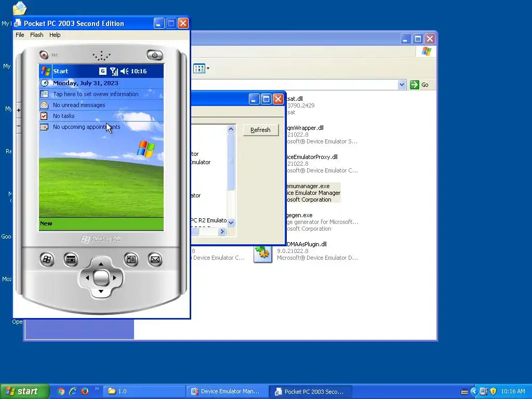Open the Help menu of the Pocket PC emulator

pos(55,35)
